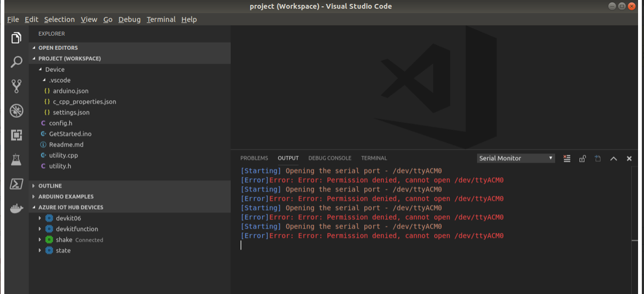
Task: Toggle output scroll lock icon
Action: (582, 158)
